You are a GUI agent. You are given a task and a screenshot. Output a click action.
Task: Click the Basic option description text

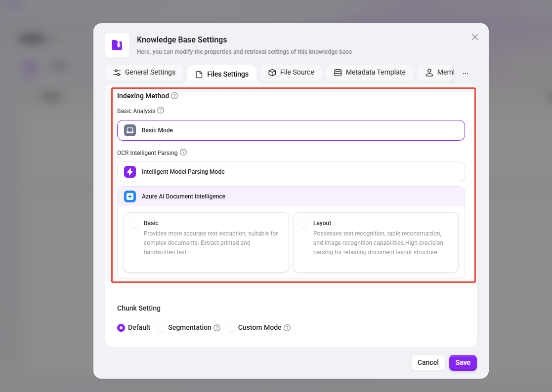point(211,243)
